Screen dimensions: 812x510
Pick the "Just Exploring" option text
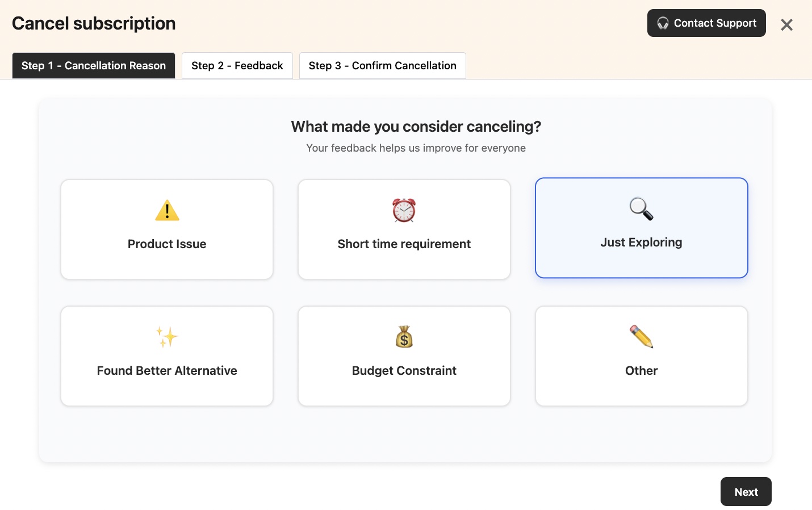tap(641, 243)
